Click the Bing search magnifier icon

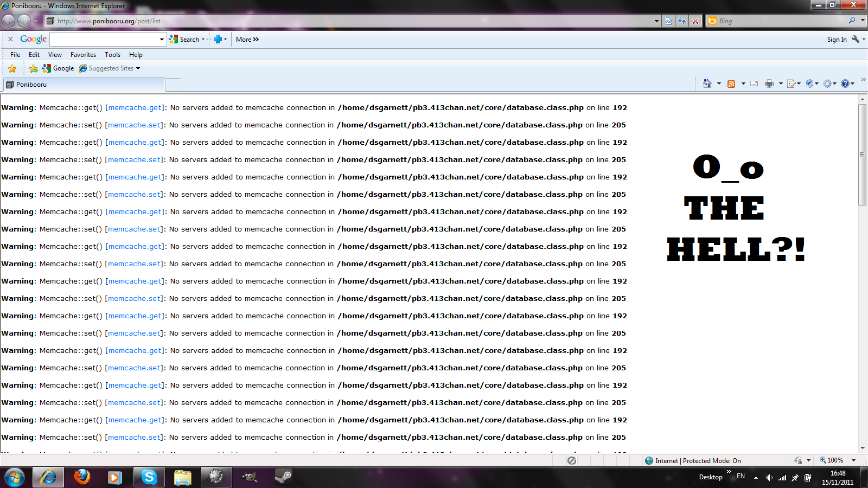pos(852,21)
